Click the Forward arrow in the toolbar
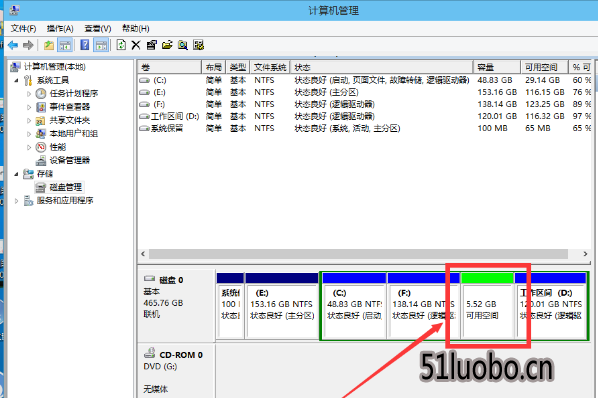Viewport: 598px width, 398px height. (28, 45)
